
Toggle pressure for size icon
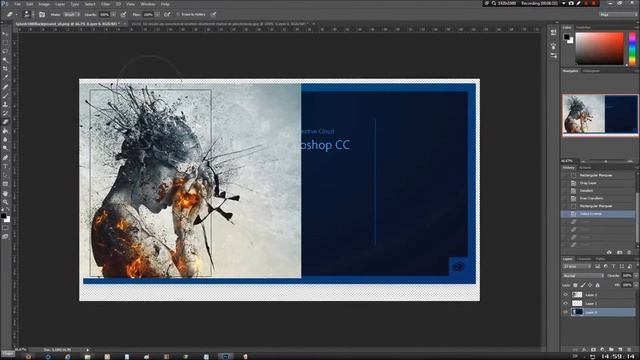[x=213, y=14]
